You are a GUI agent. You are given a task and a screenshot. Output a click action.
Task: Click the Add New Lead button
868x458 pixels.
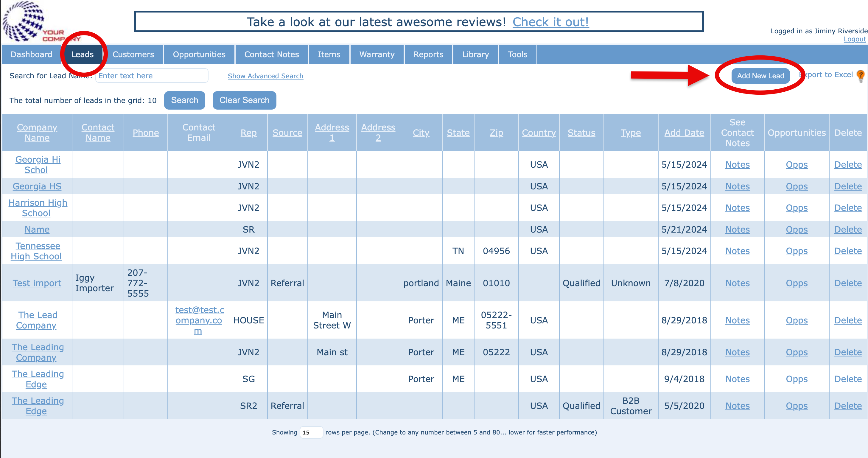coord(760,76)
